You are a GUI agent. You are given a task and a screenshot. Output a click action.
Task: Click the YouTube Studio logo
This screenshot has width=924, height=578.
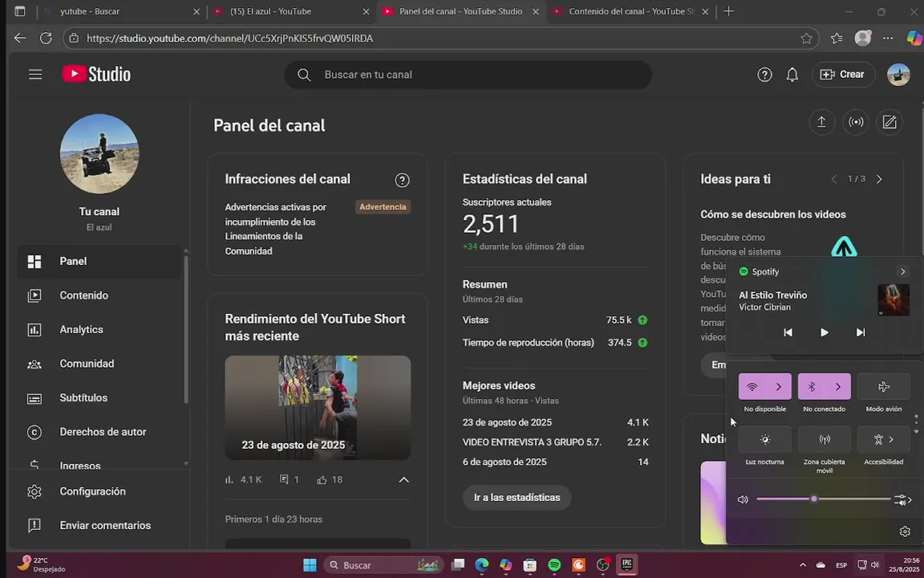pyautogui.click(x=96, y=75)
